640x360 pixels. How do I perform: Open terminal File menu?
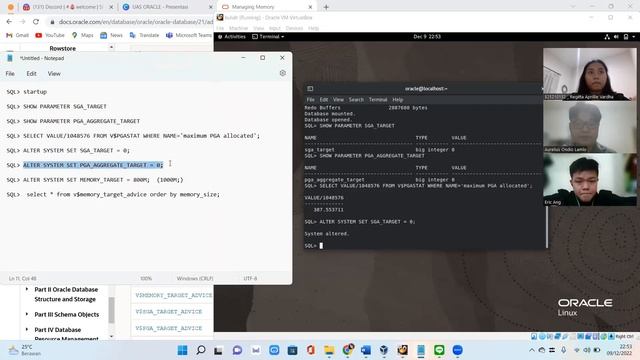tap(311, 100)
